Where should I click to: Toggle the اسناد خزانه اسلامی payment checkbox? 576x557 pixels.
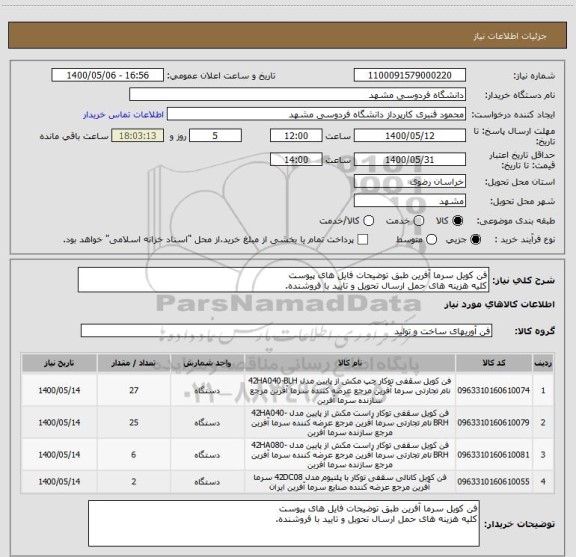pyautogui.click(x=363, y=240)
